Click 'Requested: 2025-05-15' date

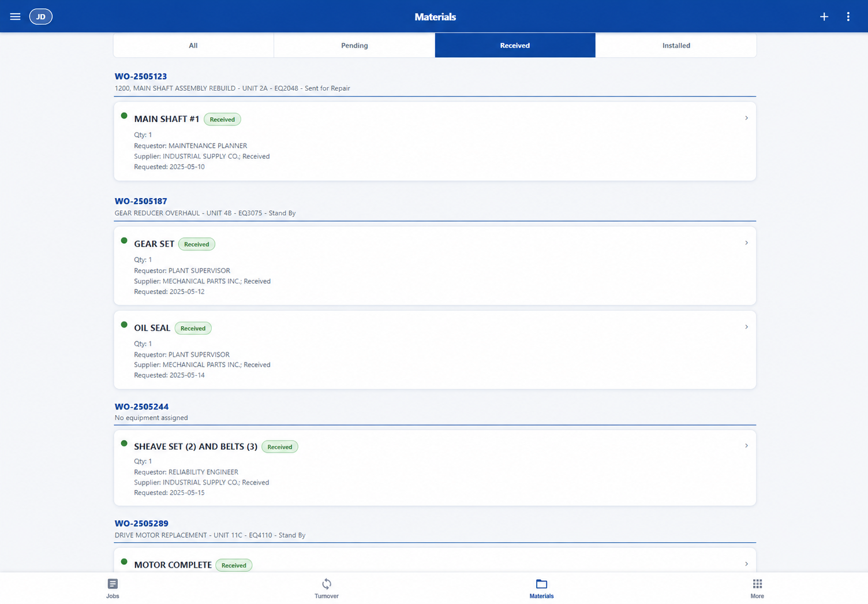tap(169, 493)
